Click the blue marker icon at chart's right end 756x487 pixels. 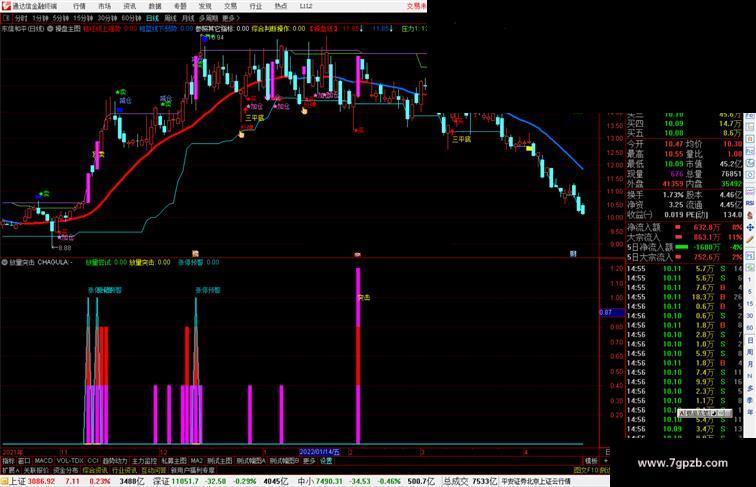click(x=573, y=254)
